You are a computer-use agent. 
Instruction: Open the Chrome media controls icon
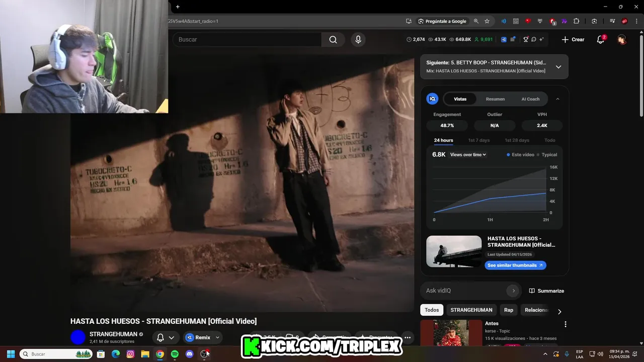coord(612,21)
